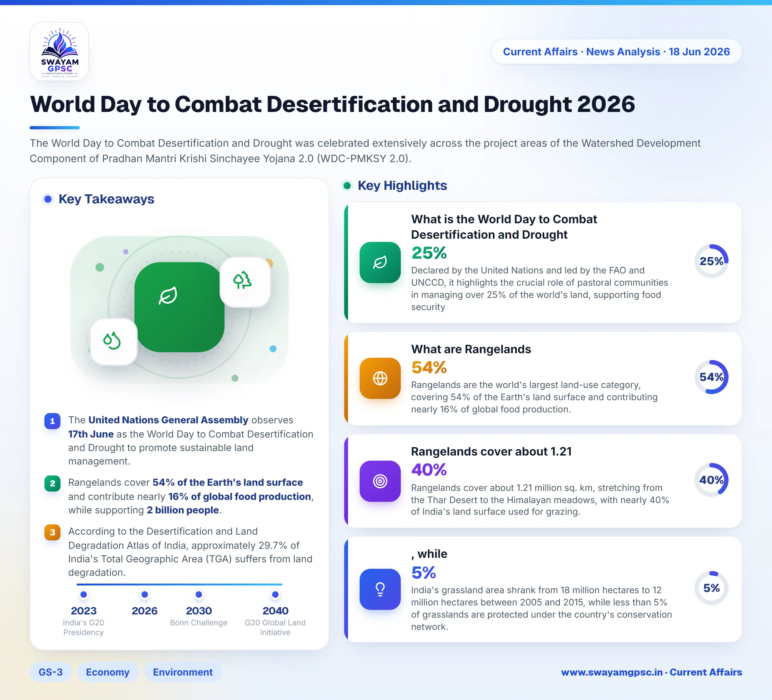Click India's grassland area shrank paragraph
The height and width of the screenshot is (700, 772).
pos(541,609)
